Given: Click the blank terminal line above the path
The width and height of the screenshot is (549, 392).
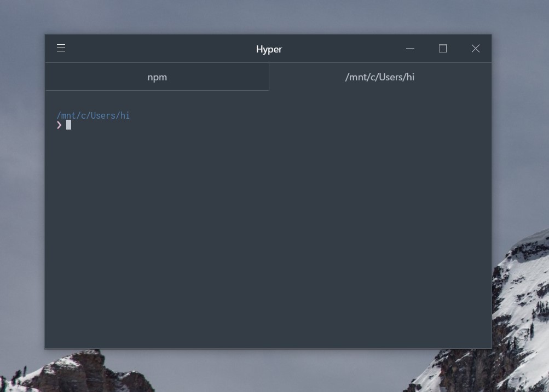Looking at the screenshot, I should point(164,103).
